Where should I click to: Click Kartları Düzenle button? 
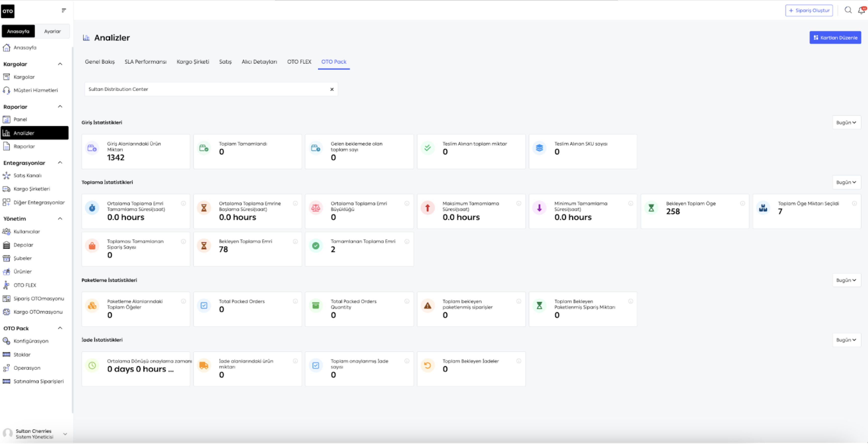pos(835,38)
